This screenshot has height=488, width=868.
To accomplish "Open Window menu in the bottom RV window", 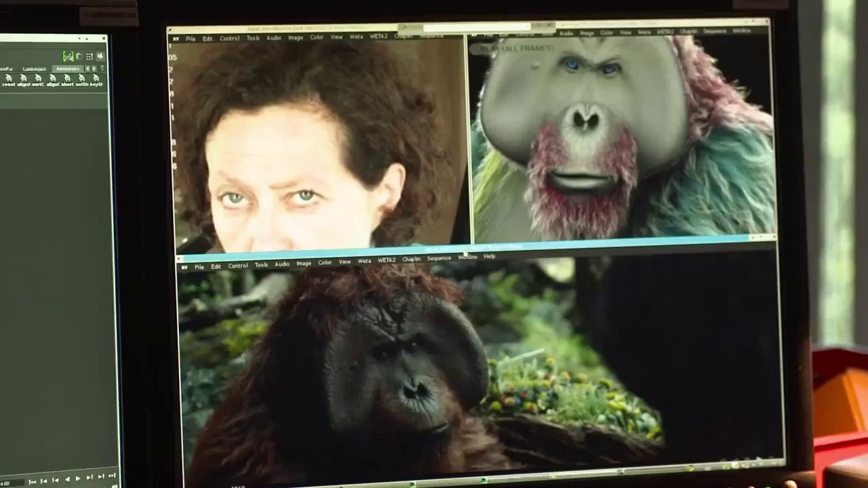I will click(x=468, y=257).
